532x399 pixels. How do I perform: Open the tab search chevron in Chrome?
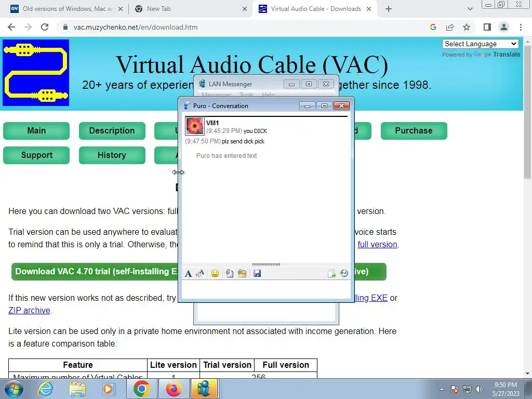click(x=470, y=9)
